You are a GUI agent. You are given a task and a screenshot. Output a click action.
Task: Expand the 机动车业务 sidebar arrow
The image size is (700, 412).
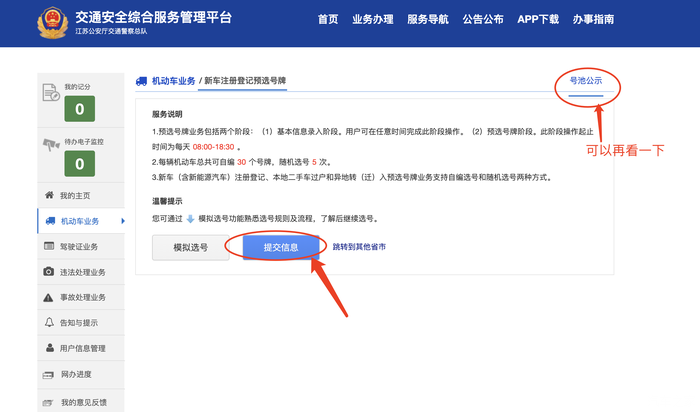pyautogui.click(x=122, y=221)
